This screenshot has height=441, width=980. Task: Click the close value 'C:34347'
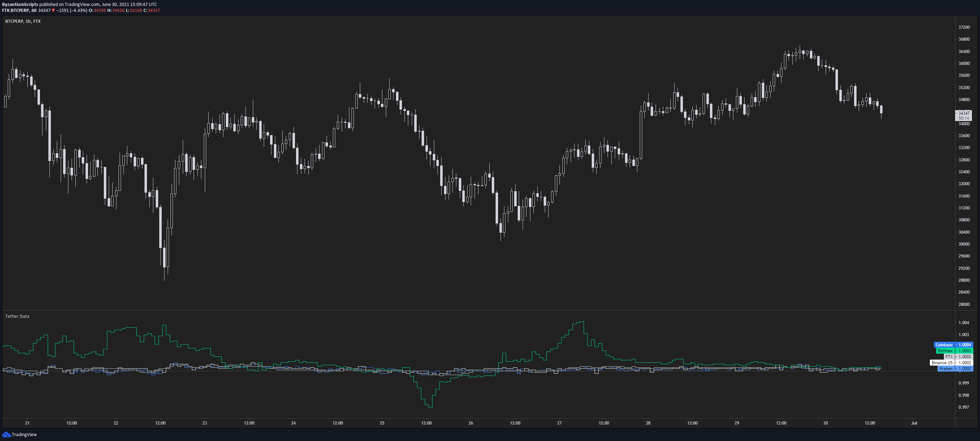152,11
